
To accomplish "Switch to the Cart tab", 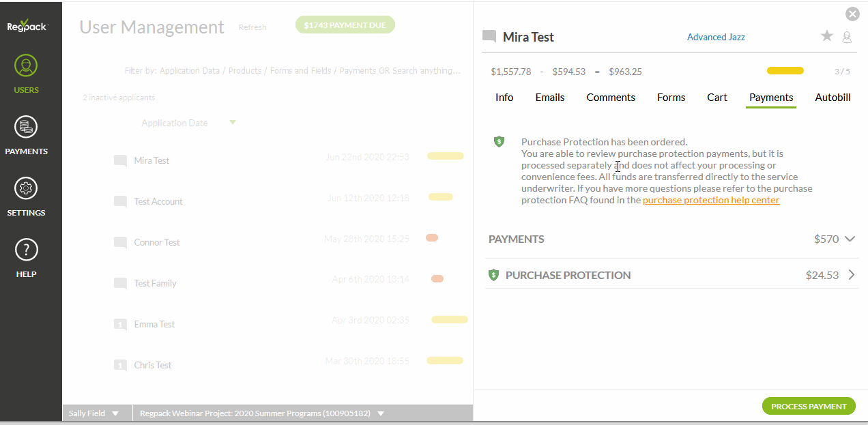I will [x=717, y=97].
